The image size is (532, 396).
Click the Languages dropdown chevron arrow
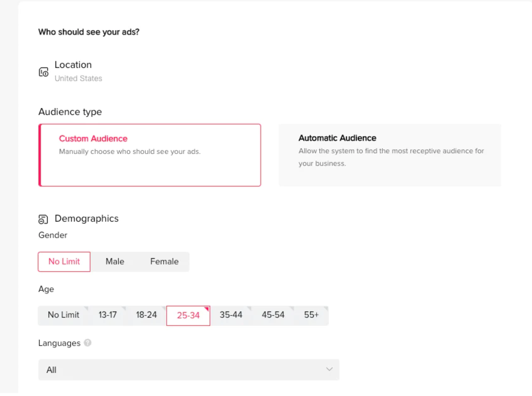[329, 369]
